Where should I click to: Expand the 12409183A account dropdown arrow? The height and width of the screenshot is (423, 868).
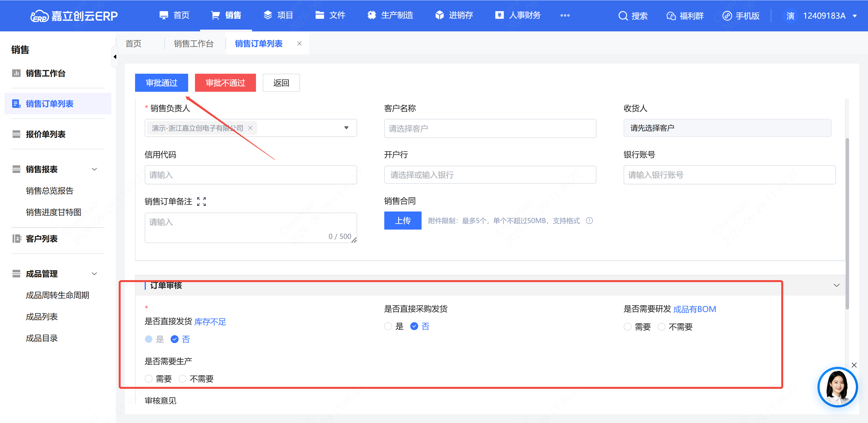coord(854,16)
